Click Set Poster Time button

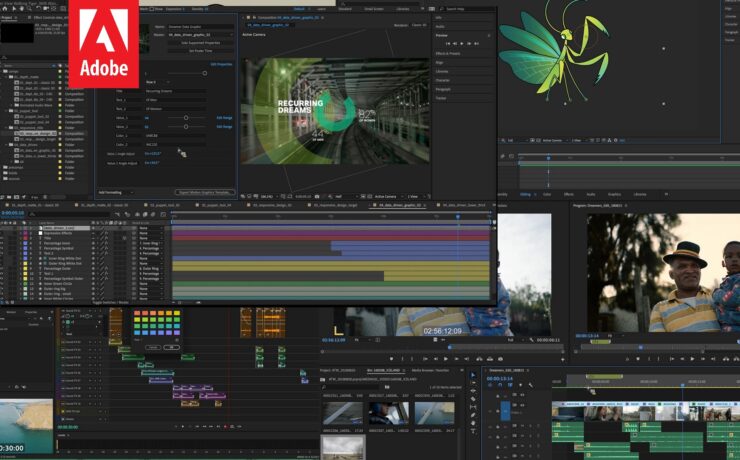pos(201,50)
